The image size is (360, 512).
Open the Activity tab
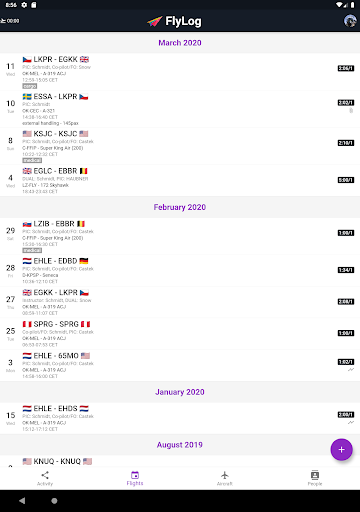click(45, 478)
